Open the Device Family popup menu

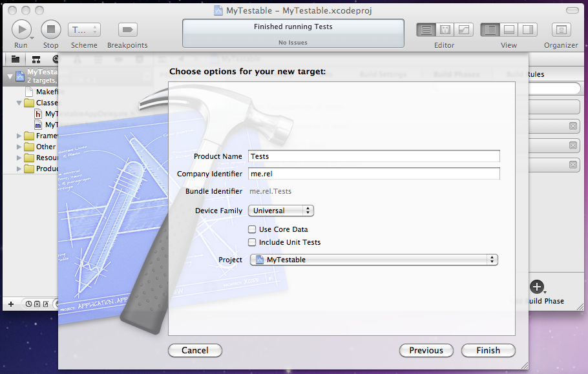click(281, 211)
